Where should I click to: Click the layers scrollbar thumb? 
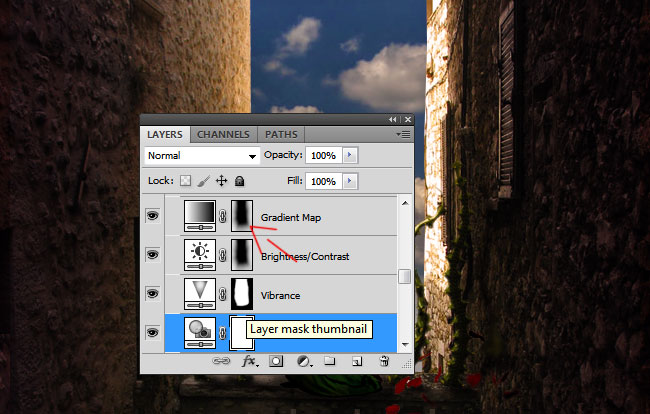pyautogui.click(x=405, y=276)
